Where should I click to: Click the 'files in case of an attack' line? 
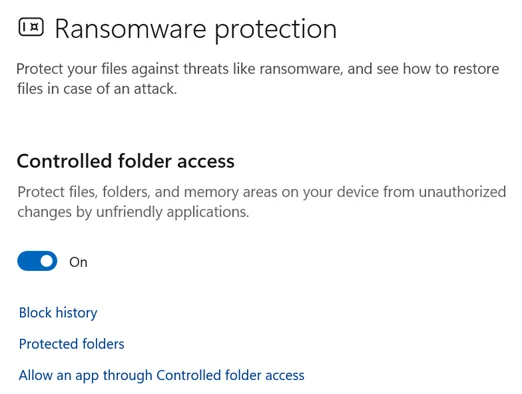coord(97,89)
